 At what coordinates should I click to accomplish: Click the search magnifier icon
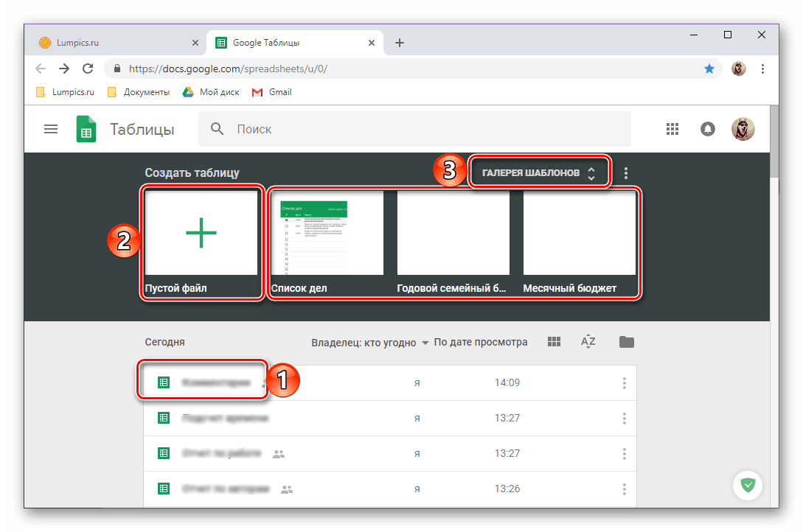click(x=217, y=129)
